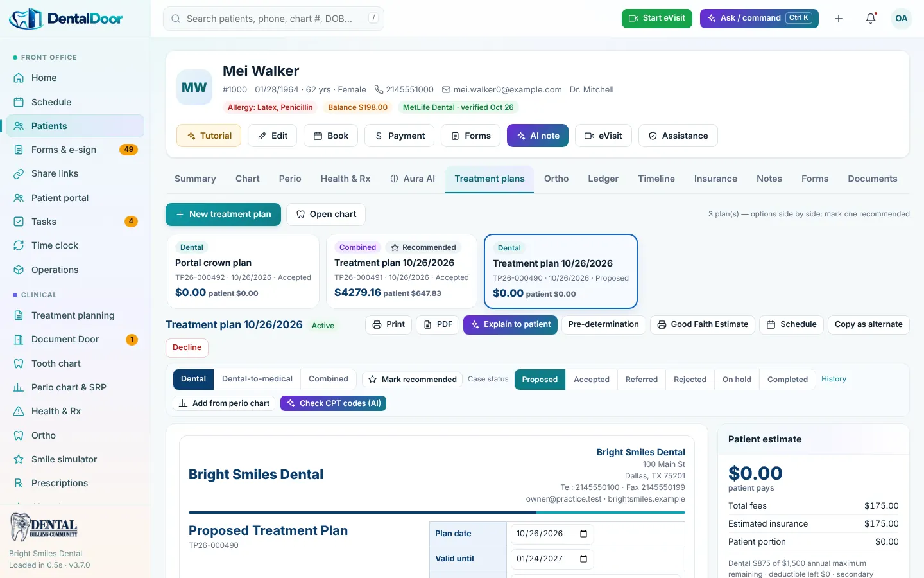Screen dimensions: 924x578
Task: Click the Home sidebar icon
Action: tap(19, 78)
